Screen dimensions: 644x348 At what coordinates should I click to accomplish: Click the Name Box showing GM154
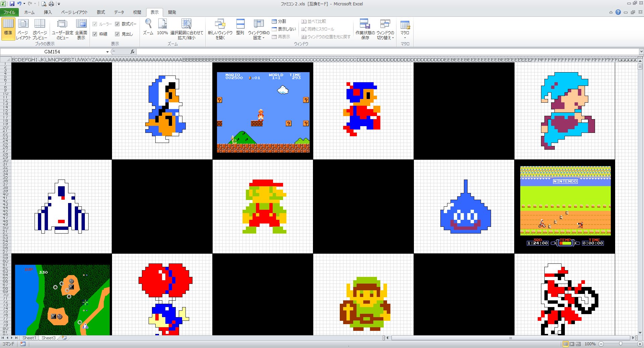[52, 52]
